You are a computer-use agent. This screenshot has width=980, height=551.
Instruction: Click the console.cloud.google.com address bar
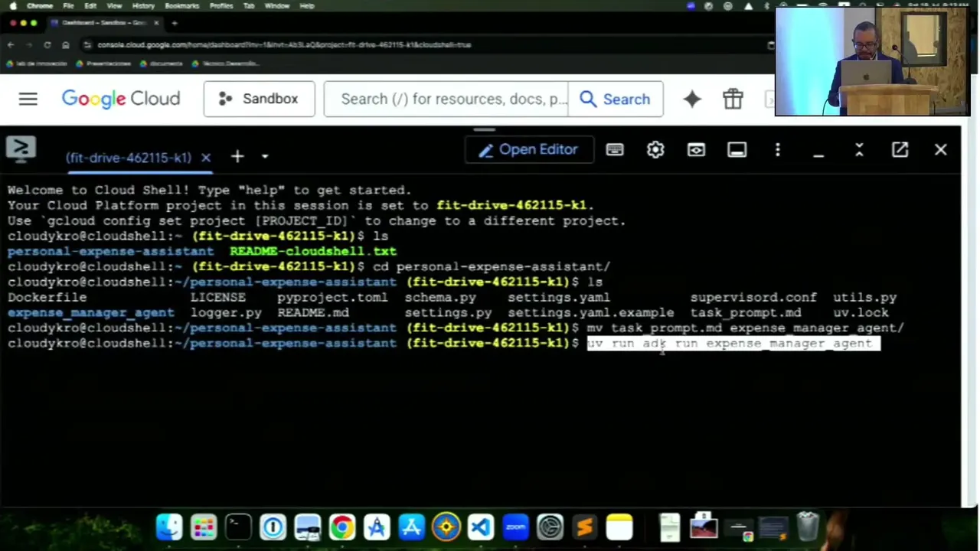283,44
